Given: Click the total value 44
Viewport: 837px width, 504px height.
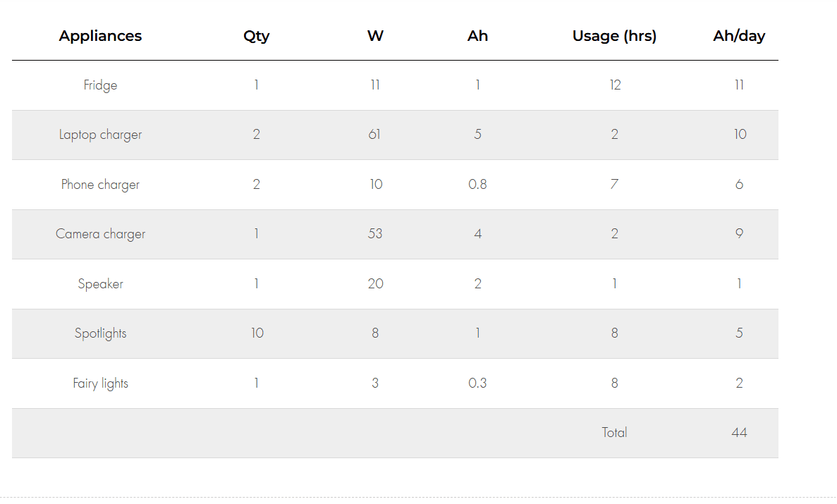Looking at the screenshot, I should (x=739, y=433).
